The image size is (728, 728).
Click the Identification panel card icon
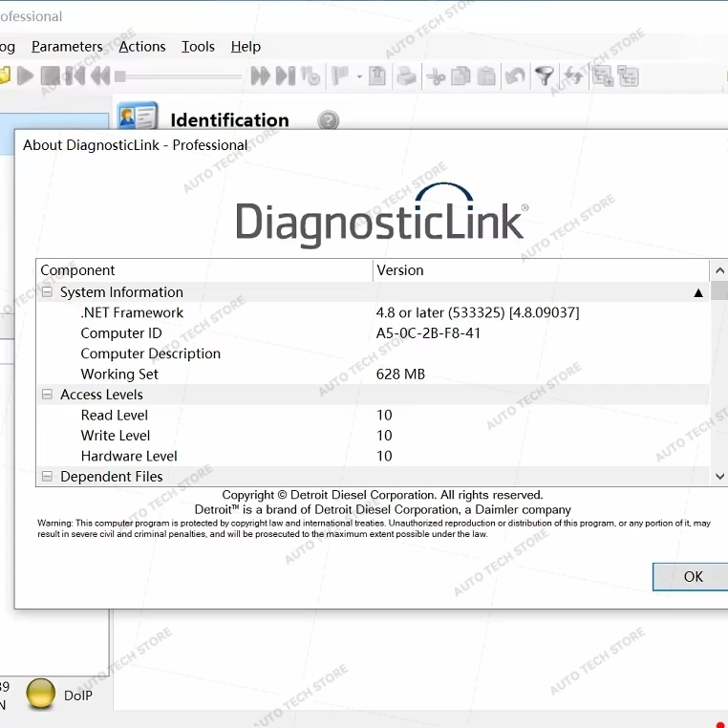138,116
